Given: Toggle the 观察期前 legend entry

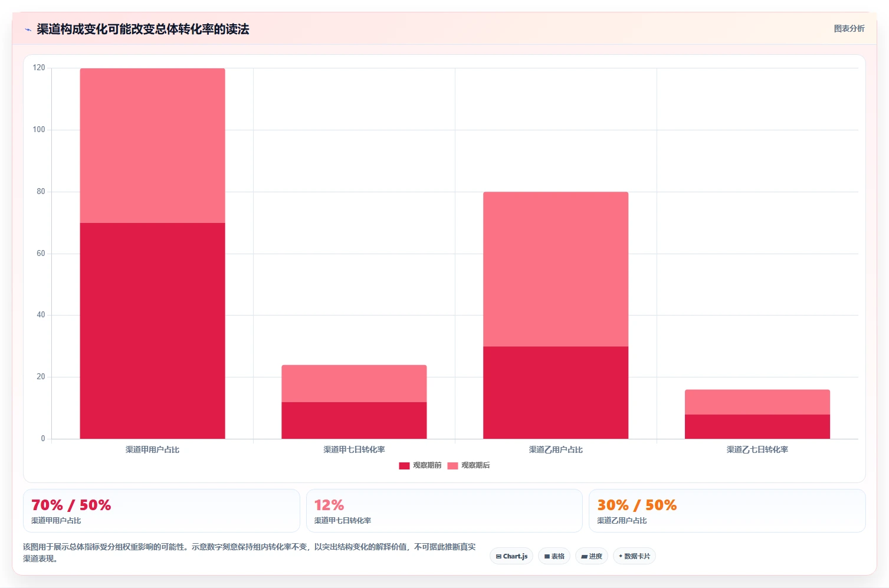Looking at the screenshot, I should 420,465.
